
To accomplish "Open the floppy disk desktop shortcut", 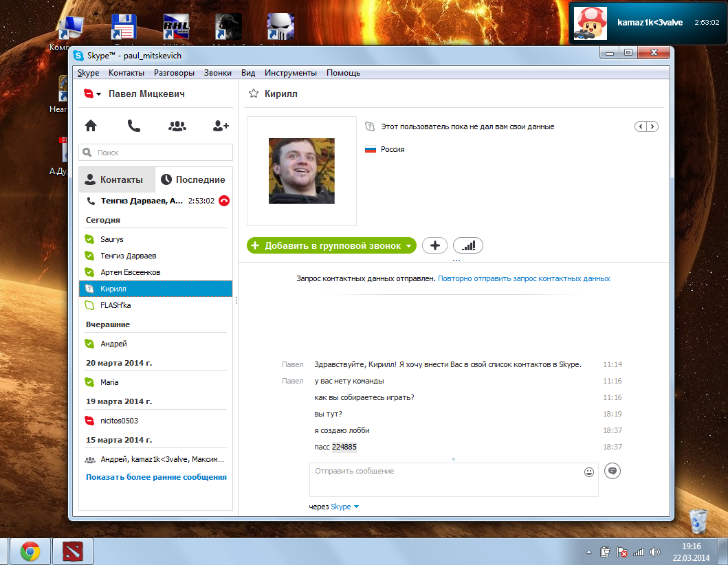I will tap(124, 27).
